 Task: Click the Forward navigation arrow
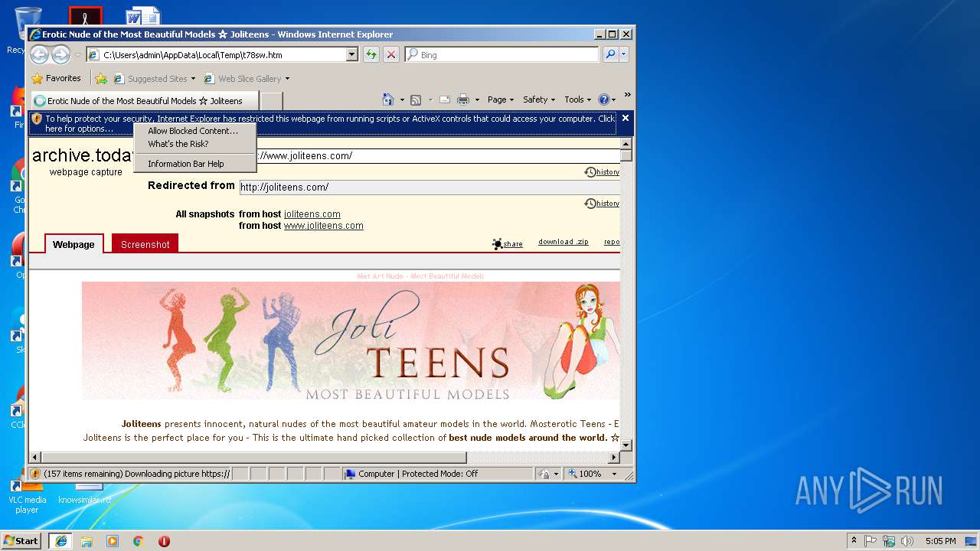pos(60,54)
